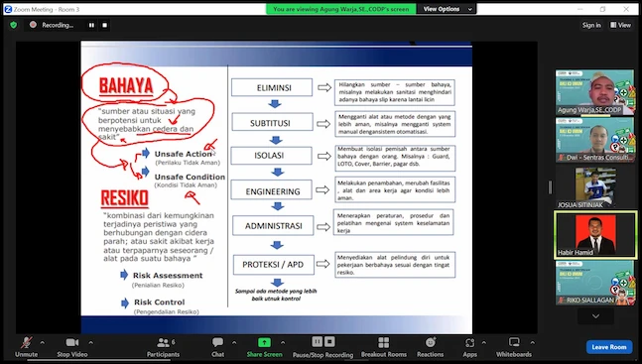Click the Zoom logo in title bar

pyautogui.click(x=8, y=9)
